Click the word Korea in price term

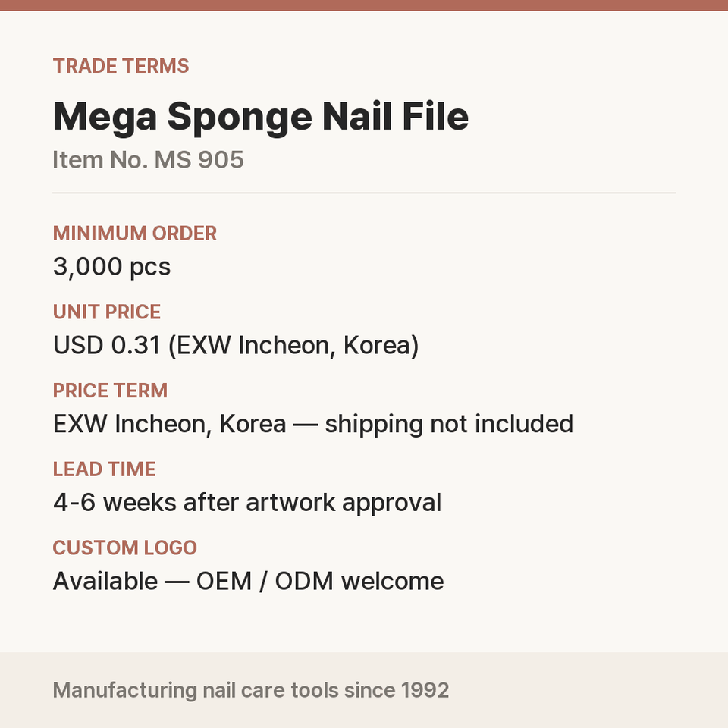point(253,425)
